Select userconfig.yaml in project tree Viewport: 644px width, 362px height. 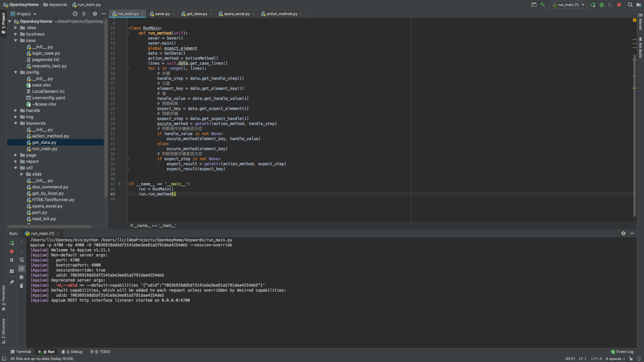coord(49,98)
